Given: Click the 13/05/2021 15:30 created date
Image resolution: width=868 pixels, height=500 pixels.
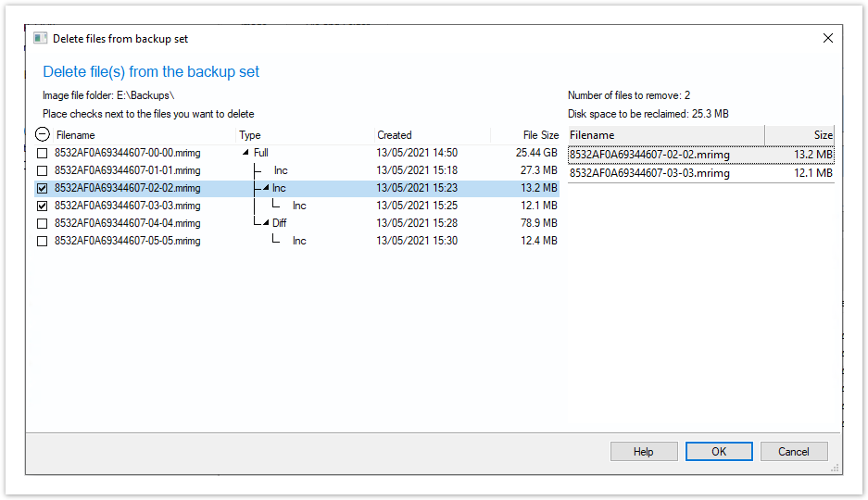Looking at the screenshot, I should click(417, 241).
